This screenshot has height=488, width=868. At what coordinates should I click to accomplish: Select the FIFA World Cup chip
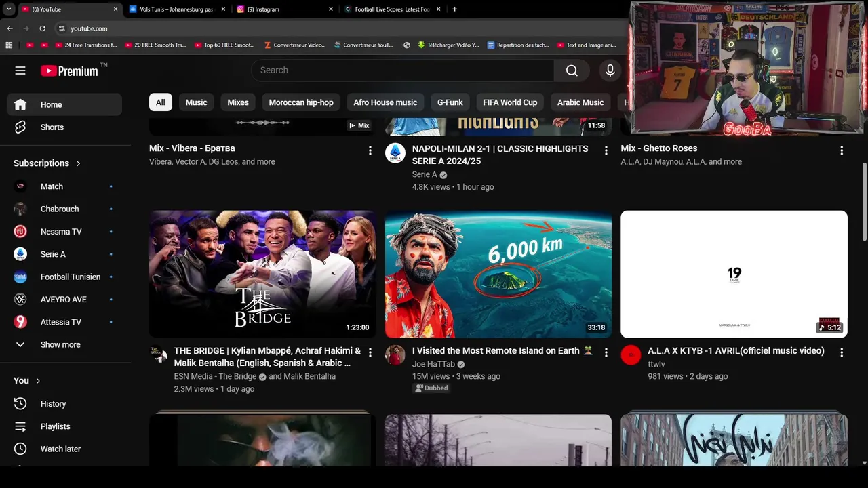pyautogui.click(x=510, y=102)
